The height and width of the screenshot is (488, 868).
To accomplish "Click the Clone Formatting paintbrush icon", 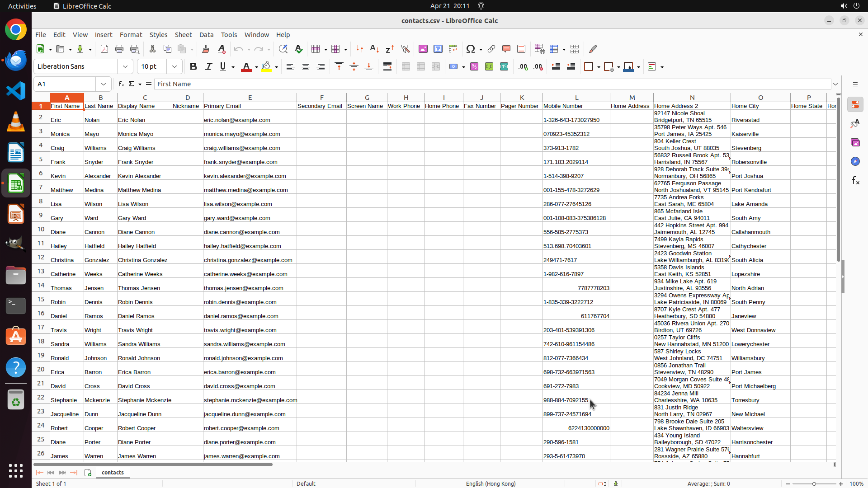I will [x=206, y=49].
